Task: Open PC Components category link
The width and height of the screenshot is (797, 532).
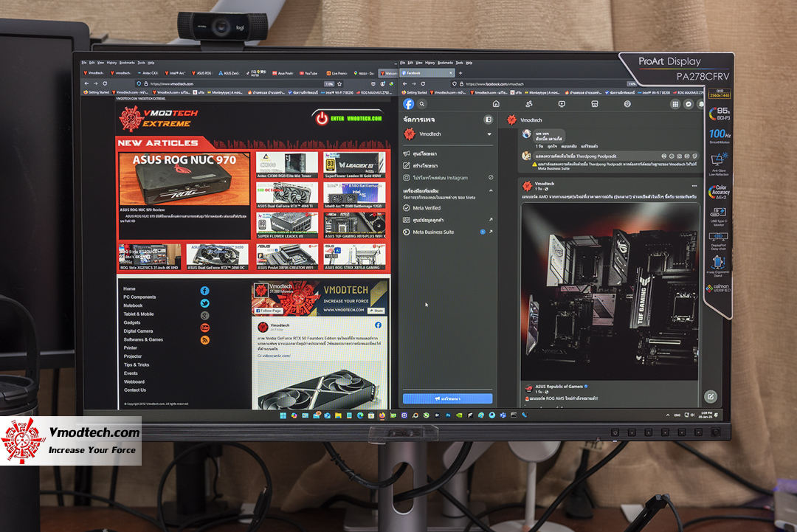Action: (139, 297)
